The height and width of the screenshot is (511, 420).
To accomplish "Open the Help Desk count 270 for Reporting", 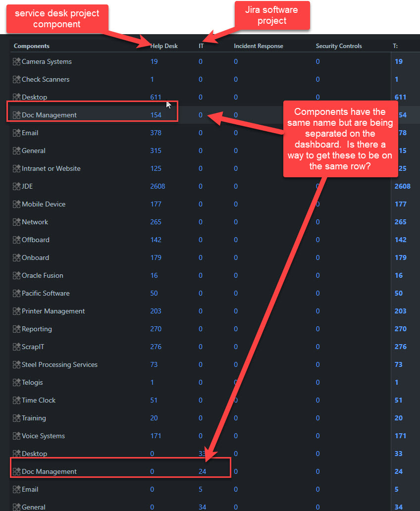I will point(156,329).
